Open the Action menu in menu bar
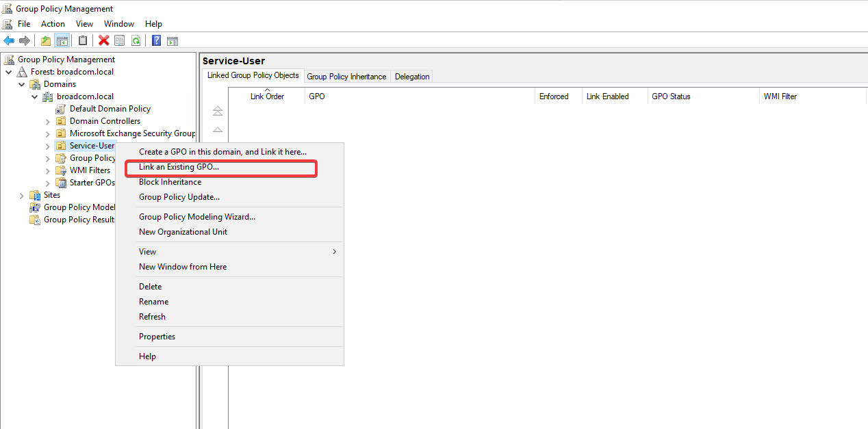 pos(53,24)
